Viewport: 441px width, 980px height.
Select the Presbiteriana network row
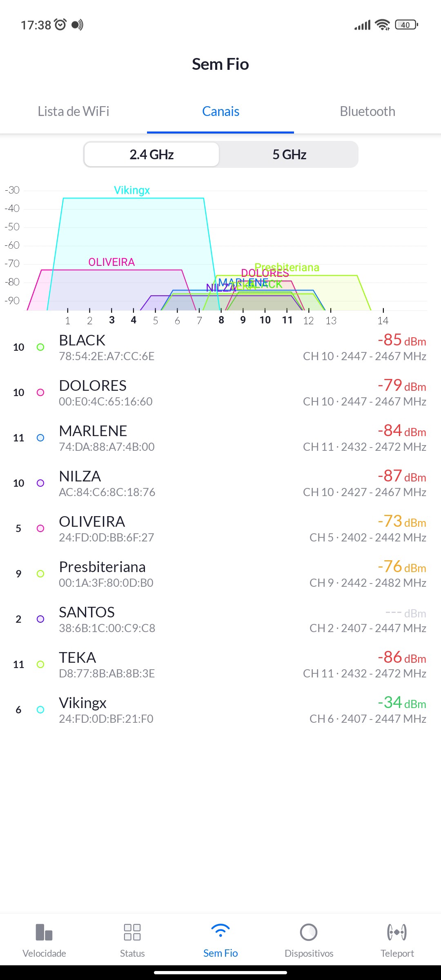pyautogui.click(x=220, y=574)
